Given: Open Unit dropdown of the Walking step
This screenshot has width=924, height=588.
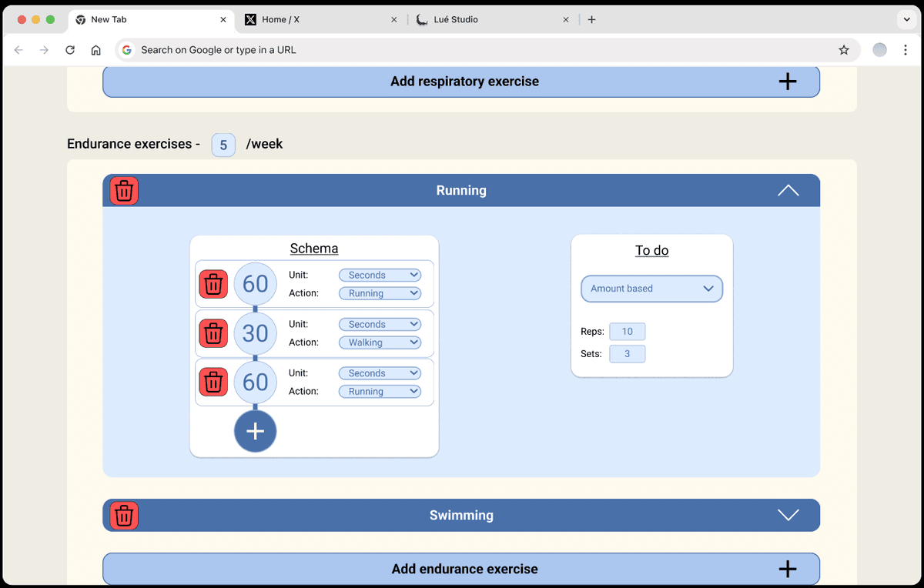Looking at the screenshot, I should click(x=380, y=324).
